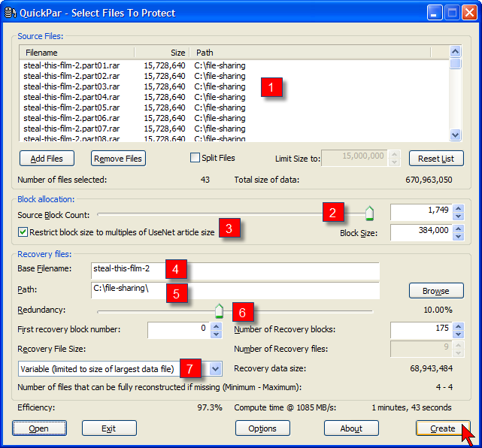Select steal-this-film-2.part02.rar in the list
The height and width of the screenshot is (448, 482).
(71, 76)
